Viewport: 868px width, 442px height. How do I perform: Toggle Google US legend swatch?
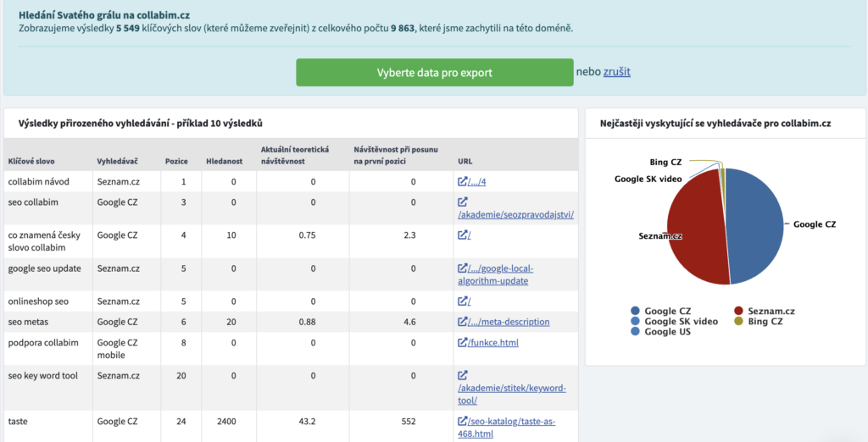coord(635,332)
